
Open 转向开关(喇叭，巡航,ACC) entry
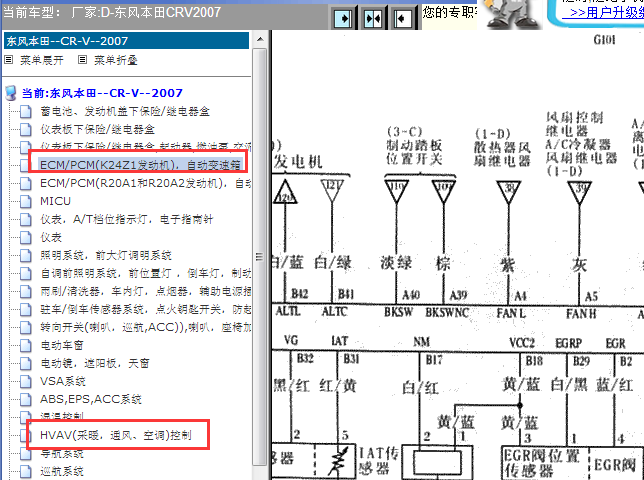click(145, 327)
